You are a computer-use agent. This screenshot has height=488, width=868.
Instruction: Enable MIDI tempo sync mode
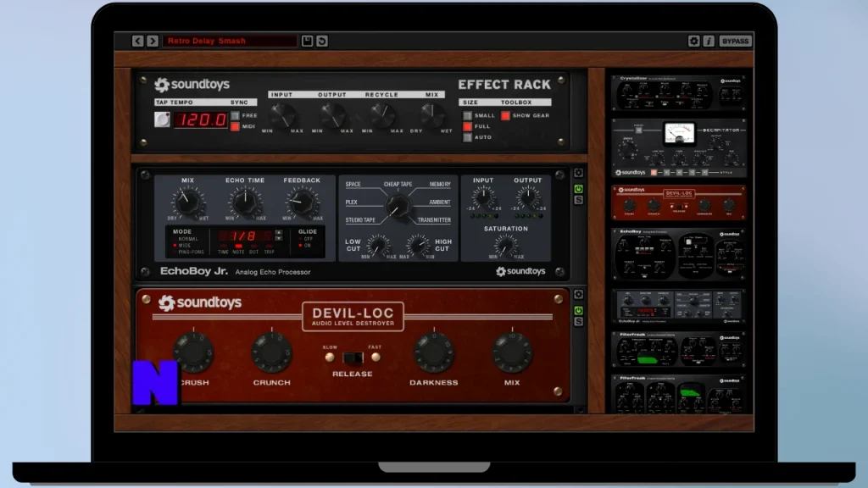pyautogui.click(x=236, y=127)
